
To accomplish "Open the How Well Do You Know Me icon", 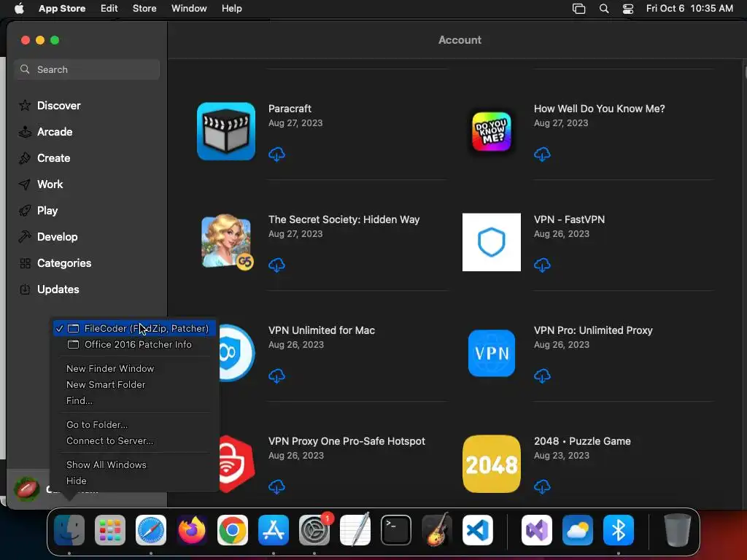I will (x=491, y=131).
